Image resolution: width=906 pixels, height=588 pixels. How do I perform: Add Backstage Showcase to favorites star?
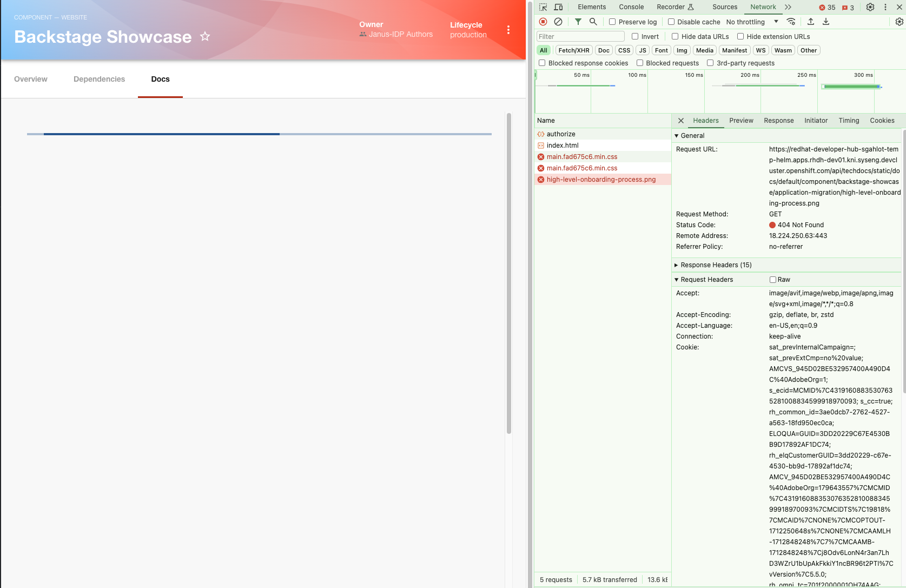click(205, 37)
